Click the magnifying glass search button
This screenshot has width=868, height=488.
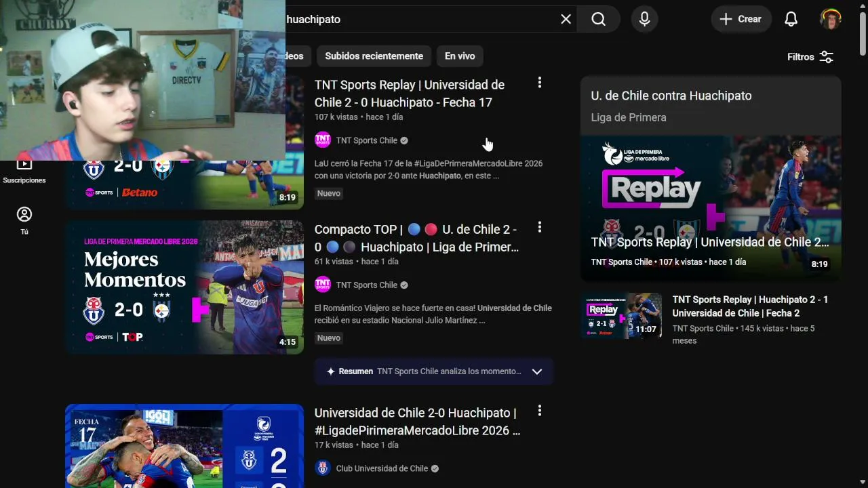(x=598, y=19)
